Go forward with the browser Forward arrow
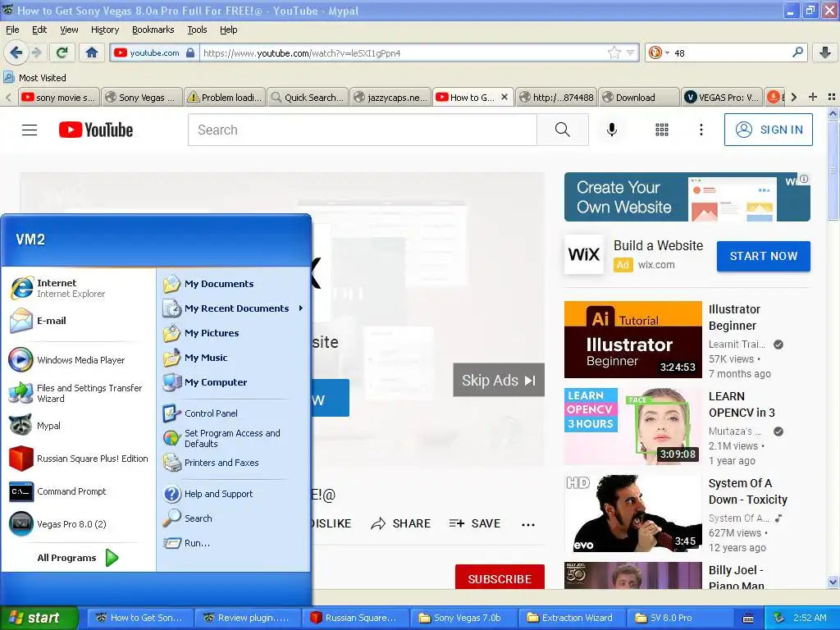The image size is (840, 630). pyautogui.click(x=37, y=52)
